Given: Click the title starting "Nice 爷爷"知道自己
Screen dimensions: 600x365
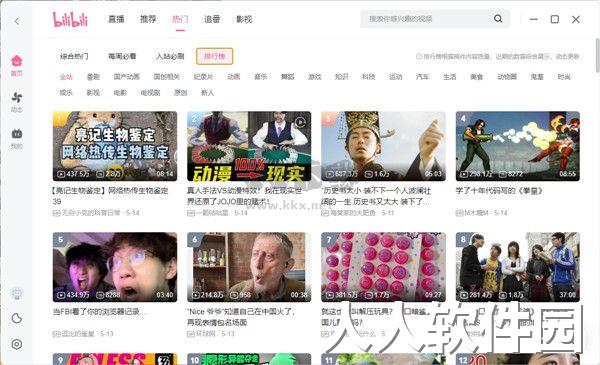Looking at the screenshot, I should coord(241,317).
